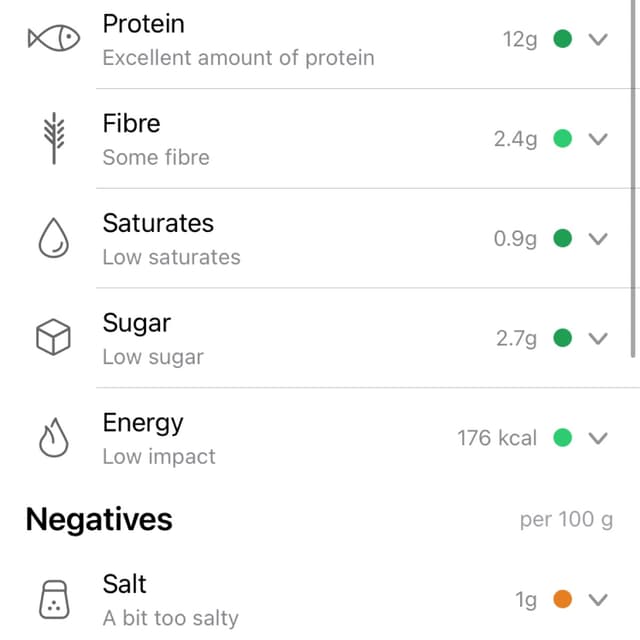This screenshot has width=640, height=640.
Task: Expand the Fibre row chevron
Action: tap(598, 139)
